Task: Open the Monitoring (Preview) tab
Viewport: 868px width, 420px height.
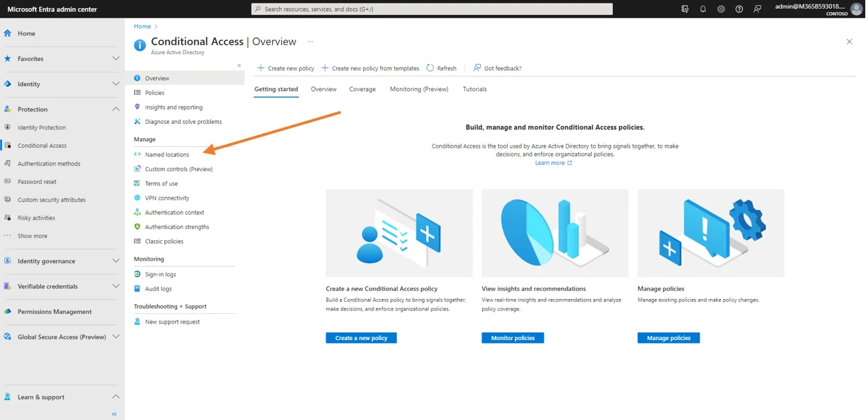Action: click(x=419, y=90)
